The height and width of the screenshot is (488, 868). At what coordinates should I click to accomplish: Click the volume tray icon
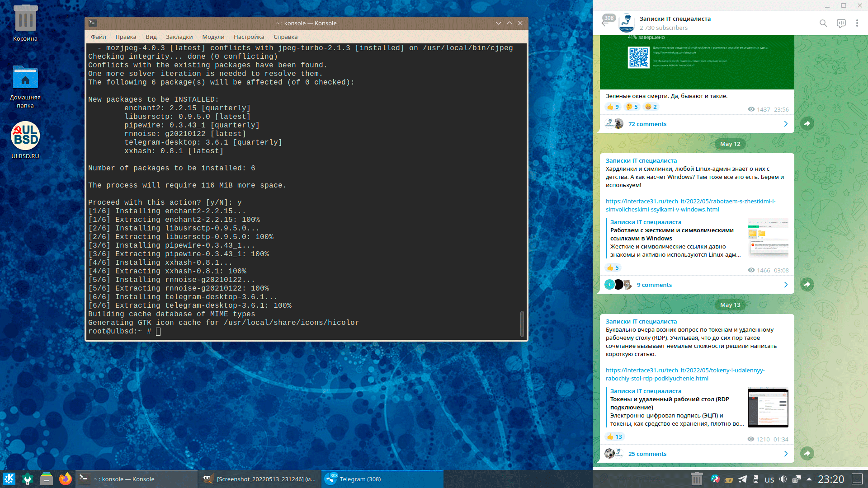coord(783,479)
